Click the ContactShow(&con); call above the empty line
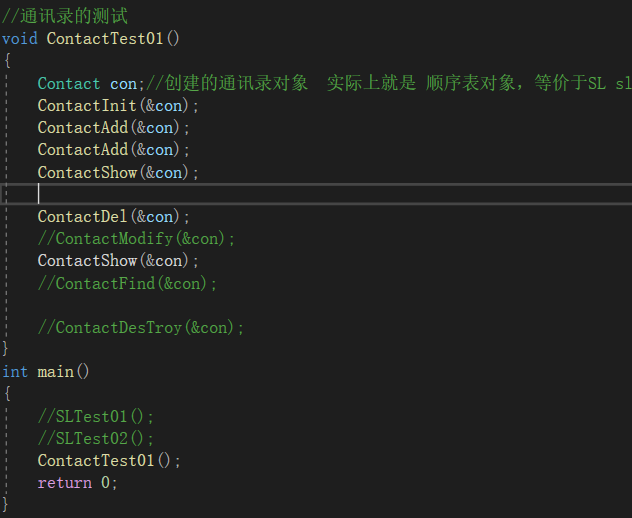This screenshot has width=632, height=518. point(118,173)
